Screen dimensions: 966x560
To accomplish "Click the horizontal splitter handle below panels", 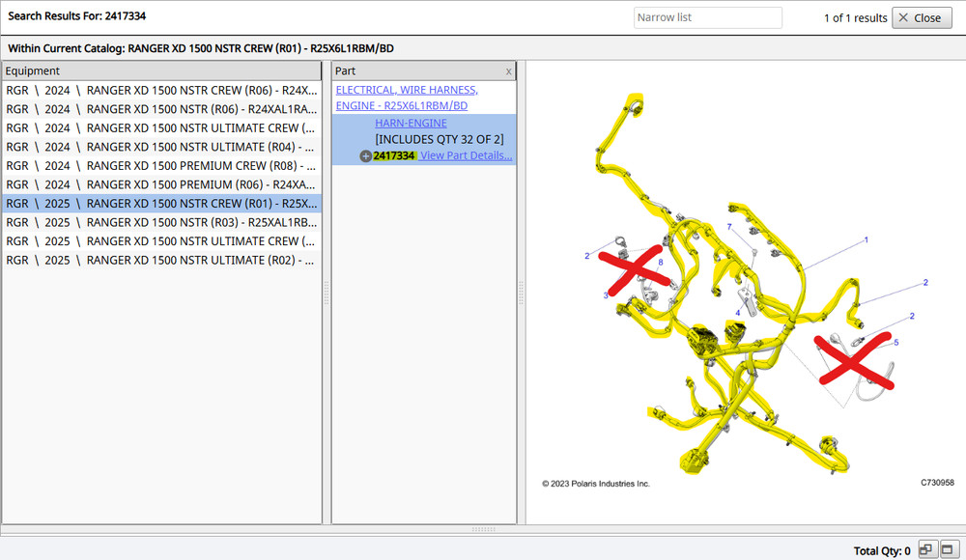I will (x=483, y=529).
